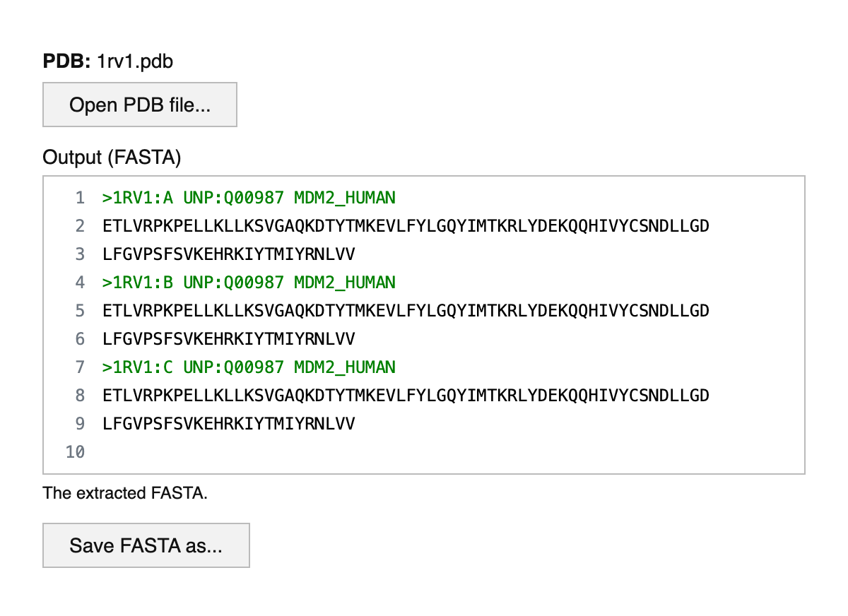This screenshot has height=616, width=848.
Task: Place cursor on the >1RV1:B header line
Action: [249, 283]
